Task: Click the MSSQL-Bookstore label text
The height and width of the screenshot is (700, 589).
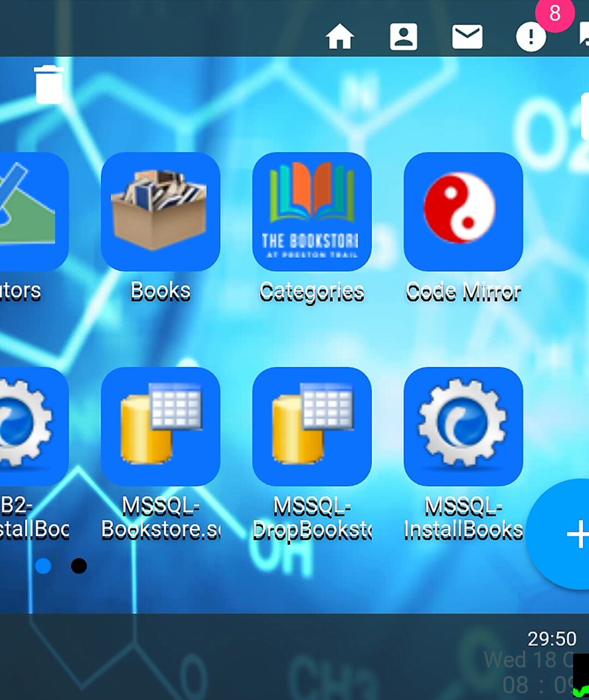Action: coord(161,518)
